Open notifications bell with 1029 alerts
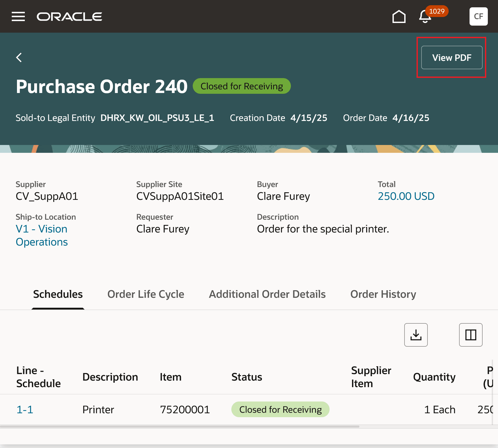Viewport: 498px width, 448px height. 425,16
